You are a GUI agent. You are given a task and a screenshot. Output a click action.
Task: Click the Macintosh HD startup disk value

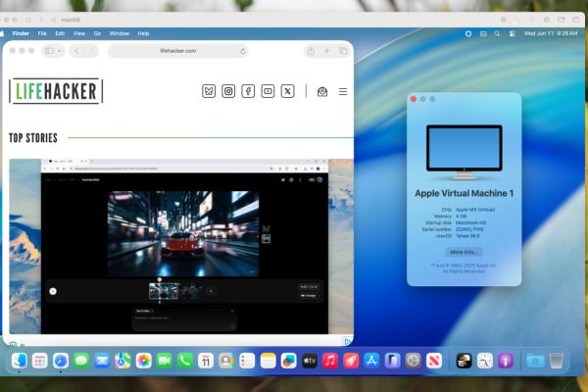coord(470,222)
